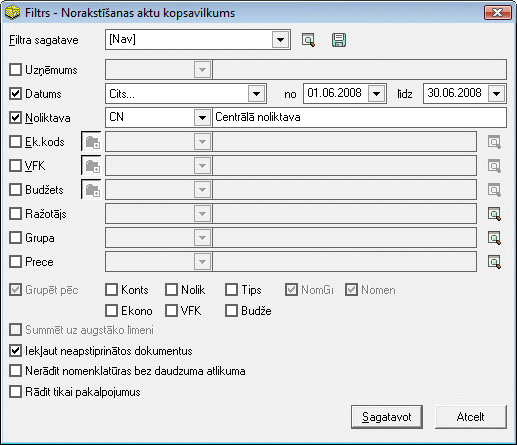
Task: Open the Grupa lookup search icon
Action: [x=494, y=238]
